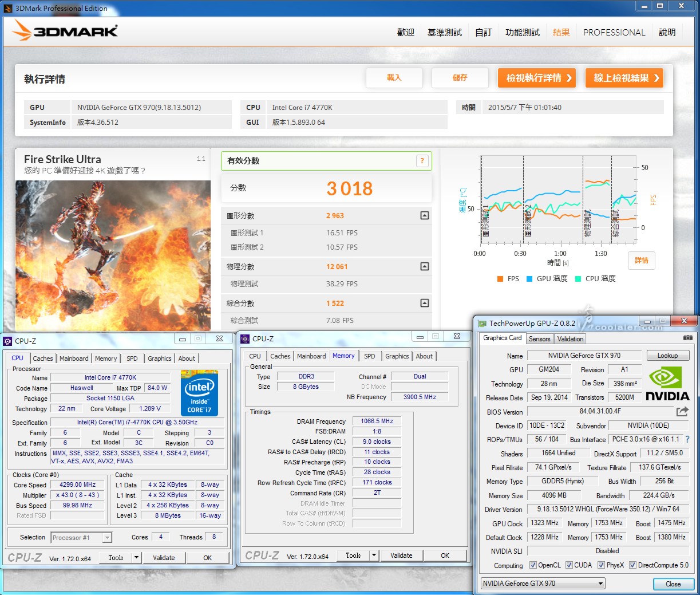Screen dimensions: 700x595
Task: Click 線上檢視結果 orange button
Action: tap(624, 78)
